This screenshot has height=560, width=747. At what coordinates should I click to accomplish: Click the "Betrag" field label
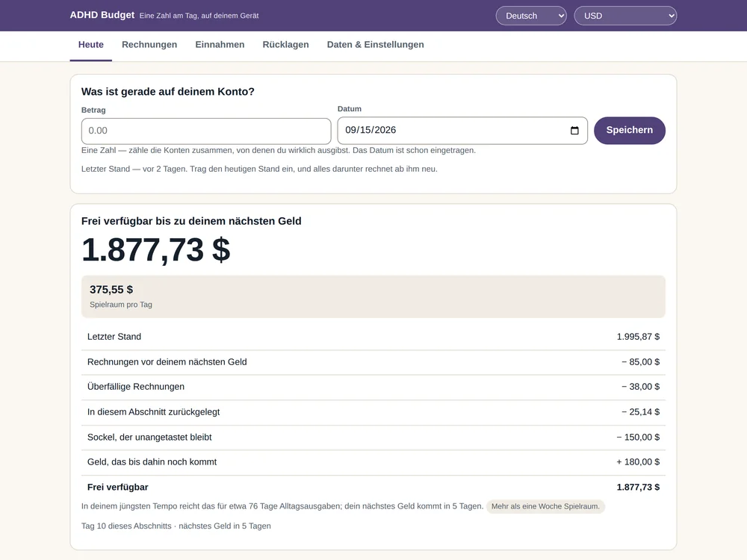pos(93,110)
